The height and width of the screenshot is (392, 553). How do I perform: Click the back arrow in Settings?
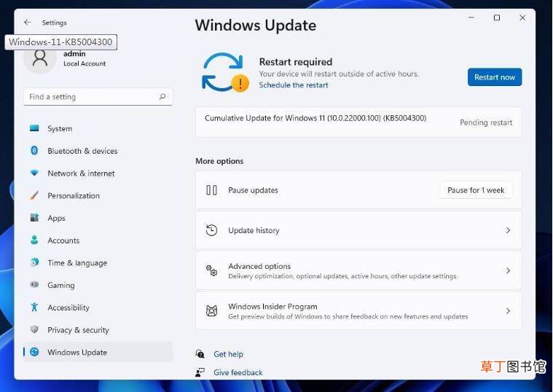point(28,23)
